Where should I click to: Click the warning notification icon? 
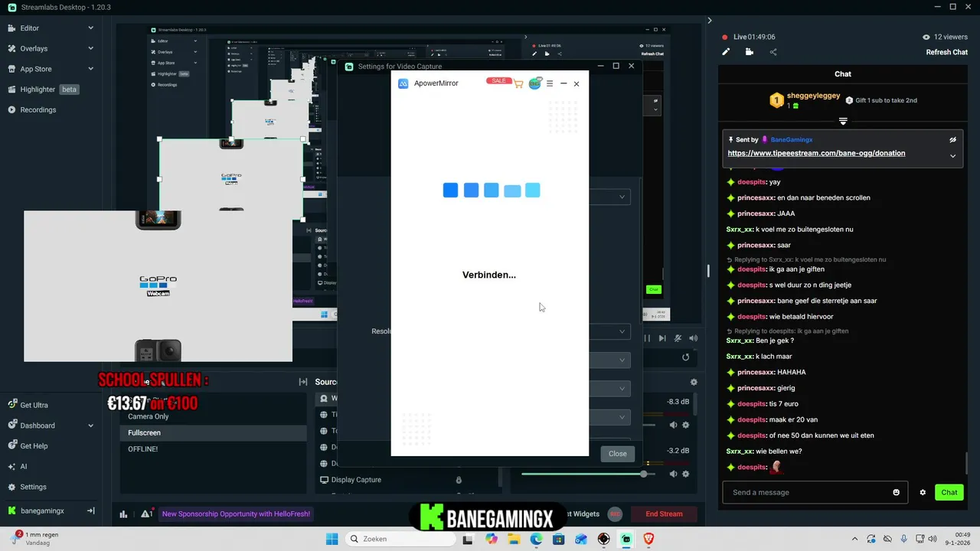[145, 514]
